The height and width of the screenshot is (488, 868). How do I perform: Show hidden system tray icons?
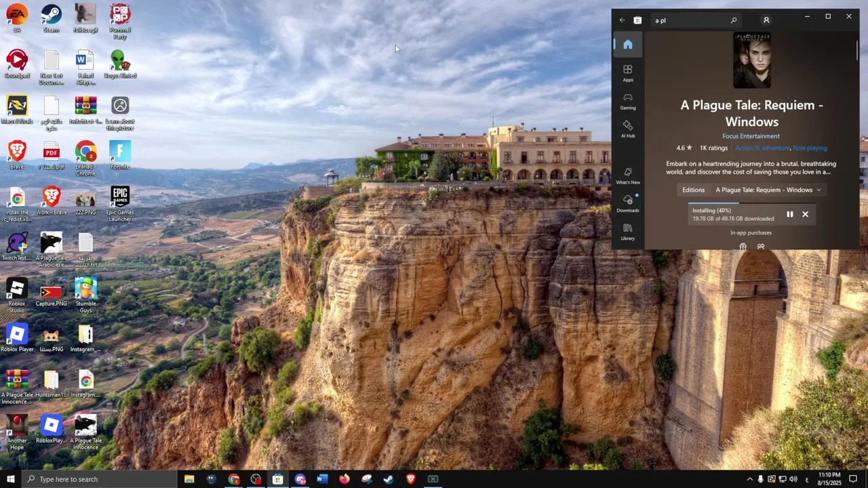coord(749,479)
